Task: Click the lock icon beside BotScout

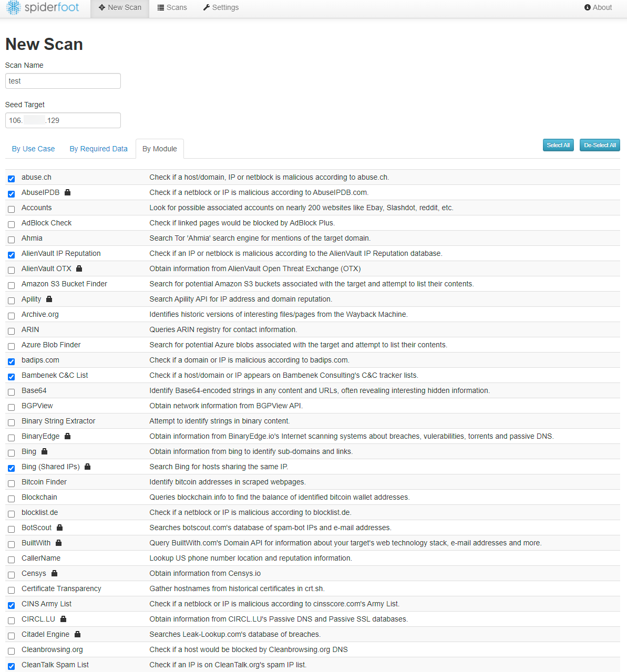Action: 59,528
